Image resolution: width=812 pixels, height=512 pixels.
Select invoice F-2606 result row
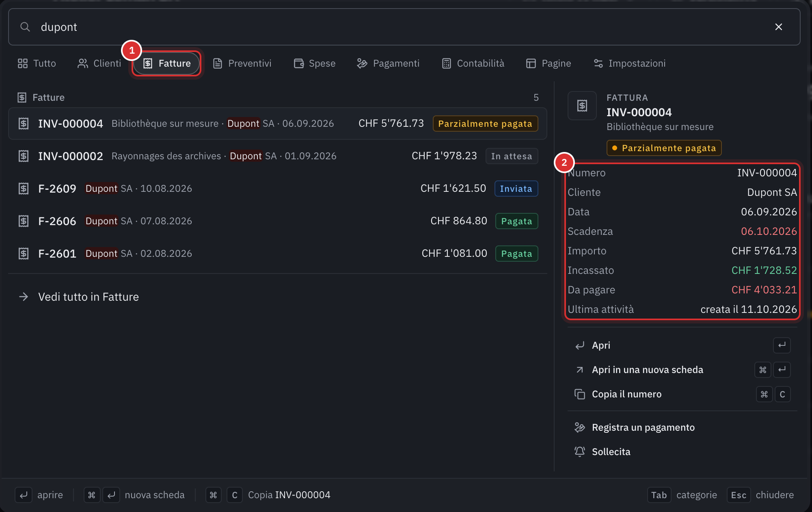278,221
